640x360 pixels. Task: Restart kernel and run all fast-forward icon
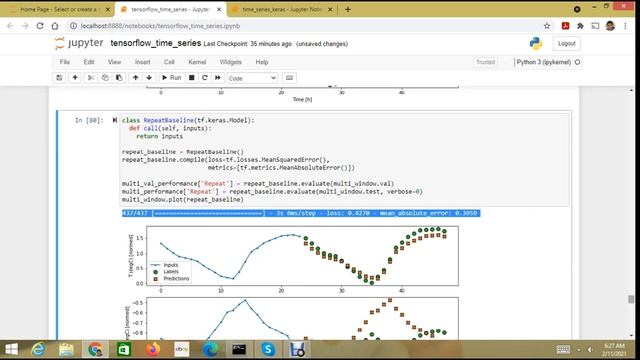218,78
